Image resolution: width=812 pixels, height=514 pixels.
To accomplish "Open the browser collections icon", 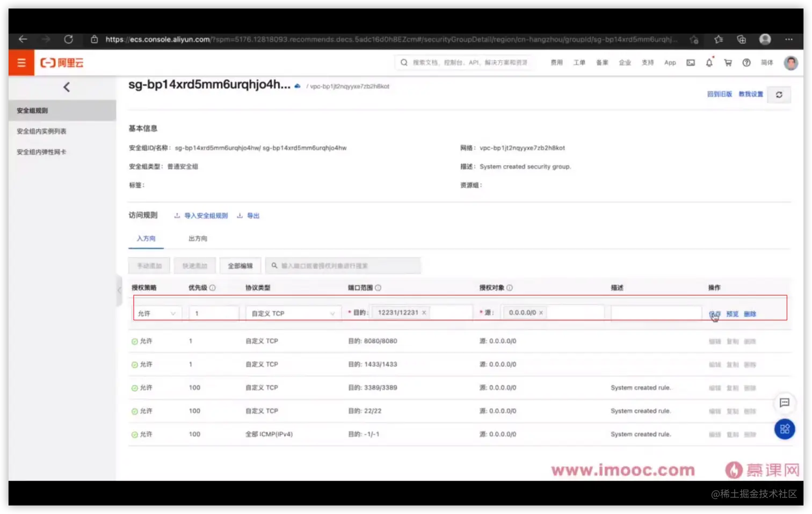I will (742, 39).
